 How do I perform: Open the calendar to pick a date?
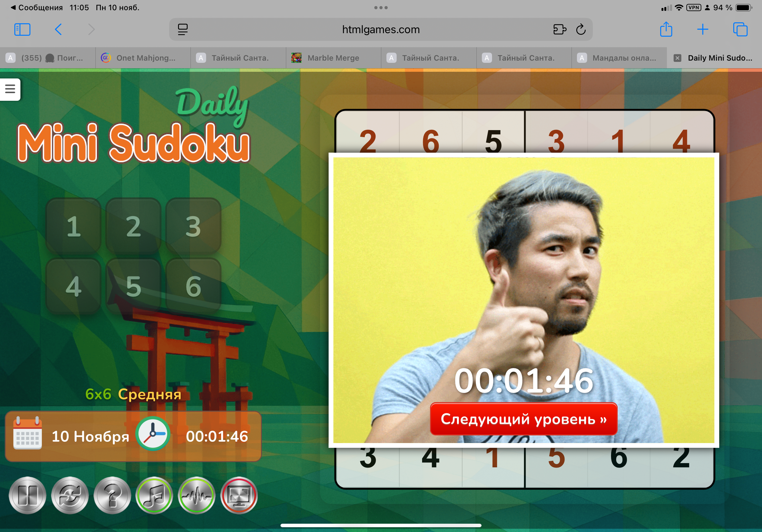[27, 433]
